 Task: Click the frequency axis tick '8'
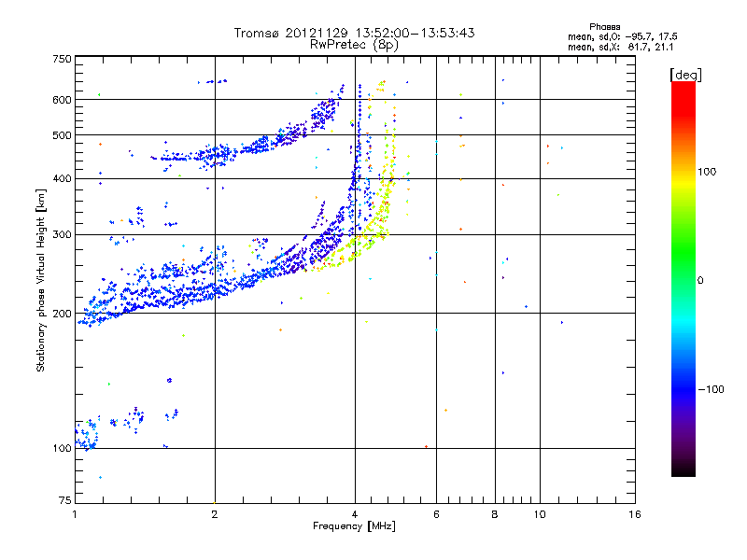pos(495,514)
